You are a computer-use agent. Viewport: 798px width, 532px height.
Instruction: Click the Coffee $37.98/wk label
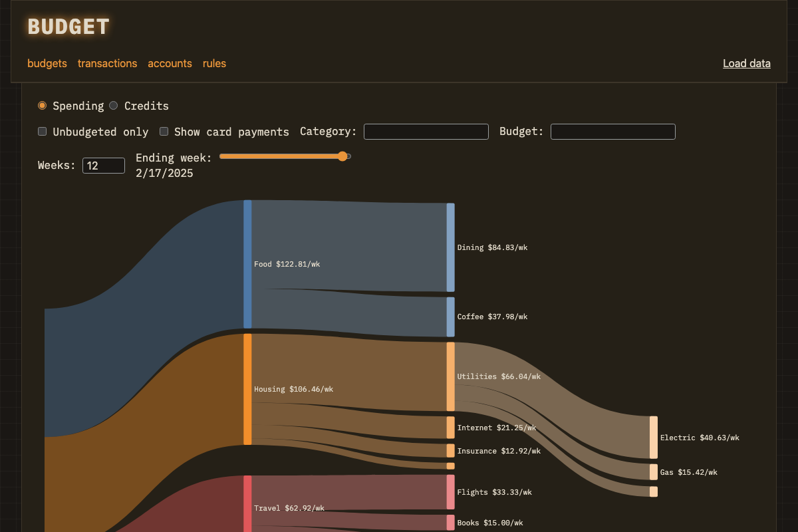point(493,317)
